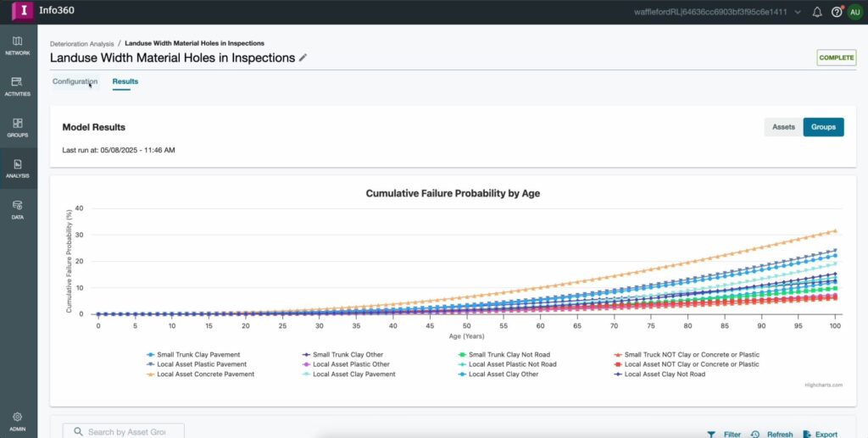
Task: Open the Network sidebar icon
Action: click(18, 46)
